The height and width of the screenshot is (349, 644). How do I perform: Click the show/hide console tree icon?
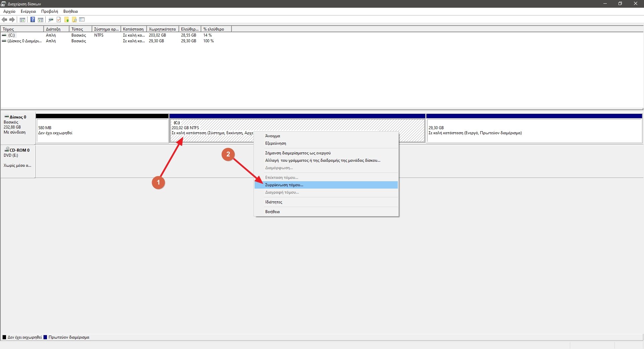pos(22,20)
